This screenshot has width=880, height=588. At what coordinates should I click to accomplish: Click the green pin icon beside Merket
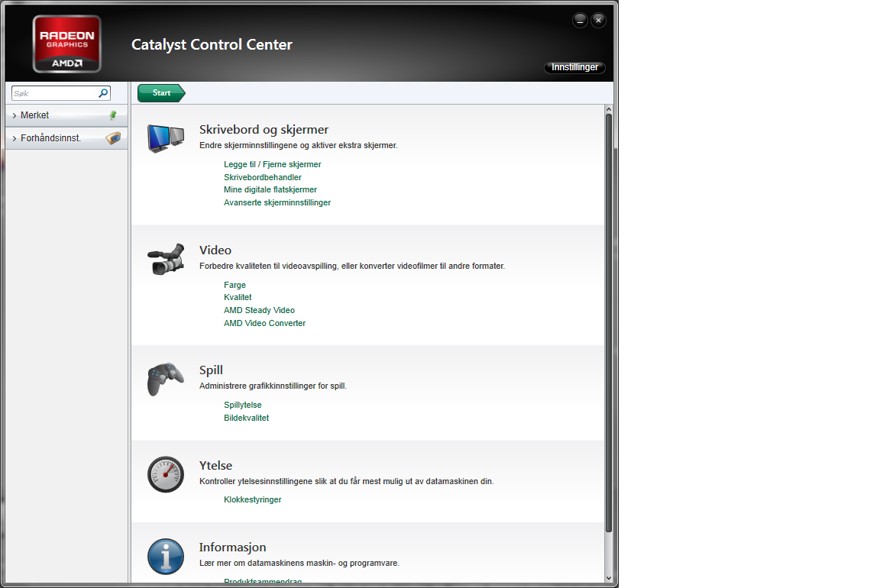click(x=113, y=115)
